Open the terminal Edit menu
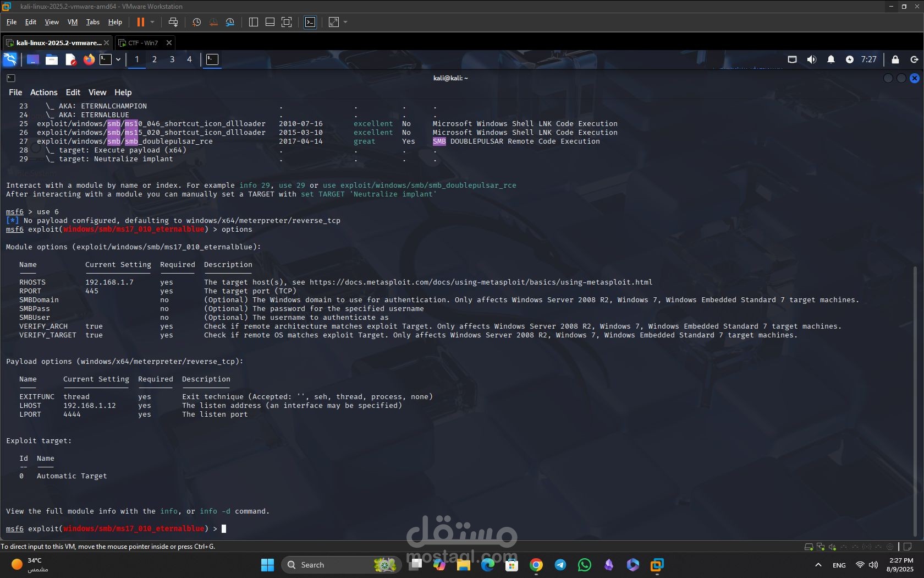 73,92
